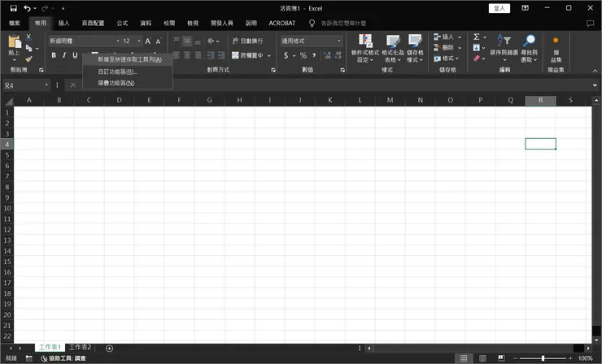Open the number format dropdown (通用格式)
This screenshot has width=602, height=364.
339,41
